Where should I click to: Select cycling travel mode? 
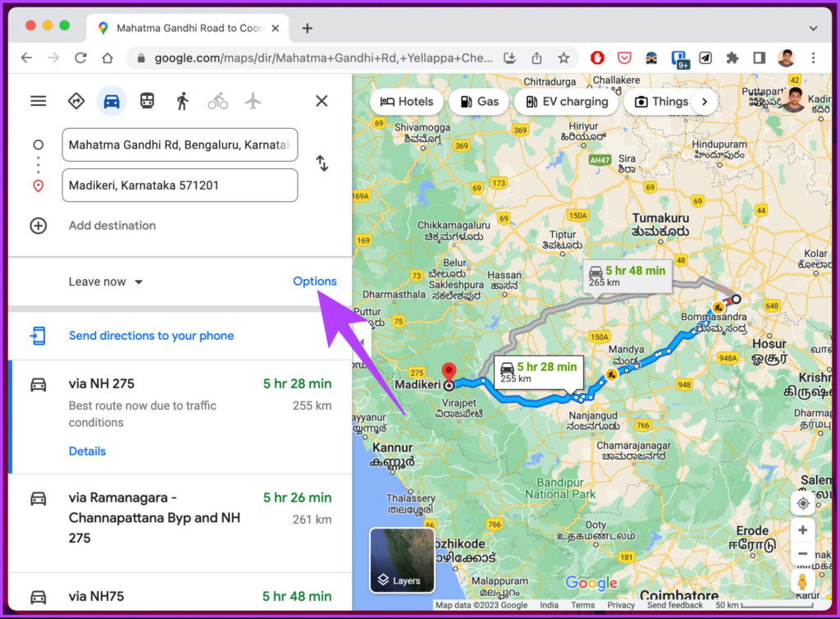point(218,101)
